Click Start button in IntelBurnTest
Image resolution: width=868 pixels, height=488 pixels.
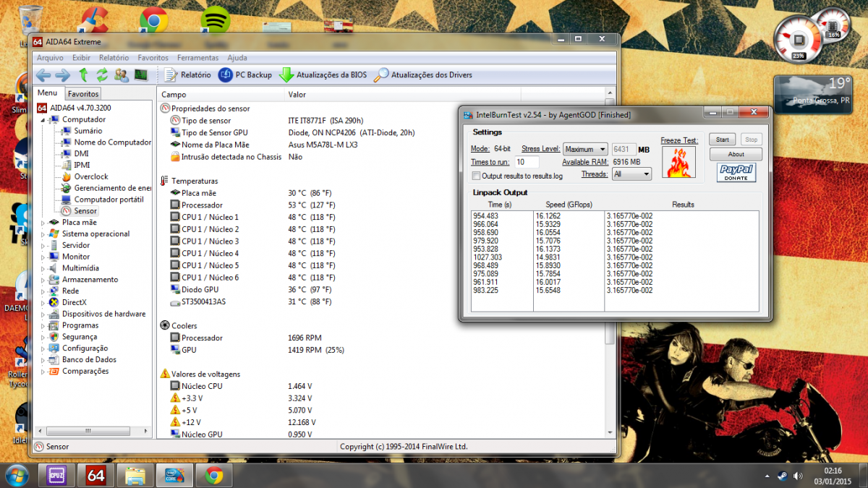(x=721, y=140)
